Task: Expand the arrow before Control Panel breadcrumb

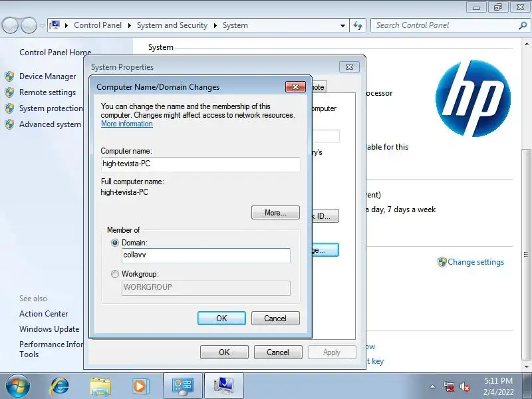Action: pyautogui.click(x=66, y=25)
